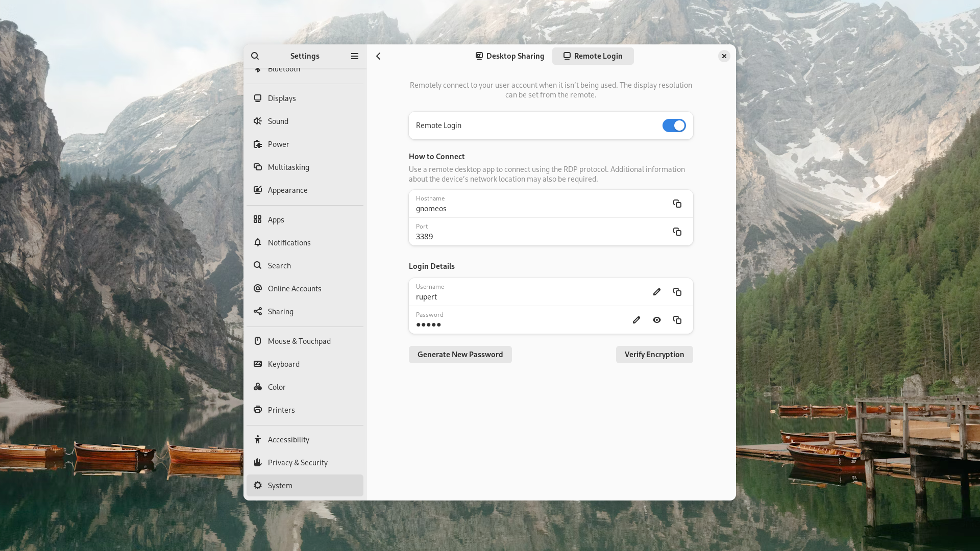Viewport: 980px width, 551px height.
Task: Edit the Password with the pencil
Action: point(636,320)
